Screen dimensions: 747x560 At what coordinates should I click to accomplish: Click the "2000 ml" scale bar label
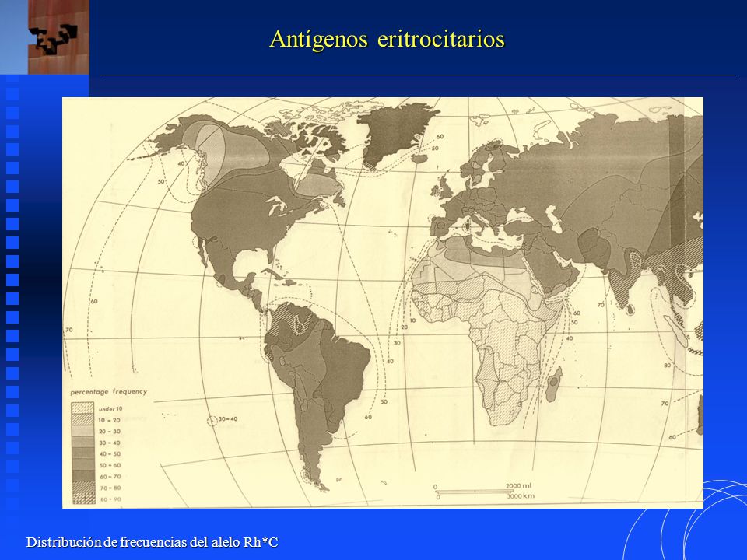tap(518, 485)
